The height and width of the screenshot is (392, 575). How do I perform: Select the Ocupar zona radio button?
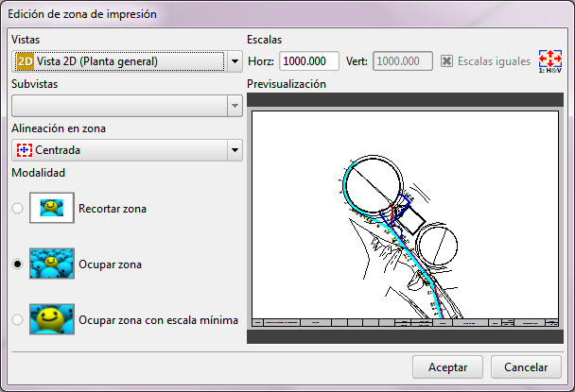click(18, 264)
